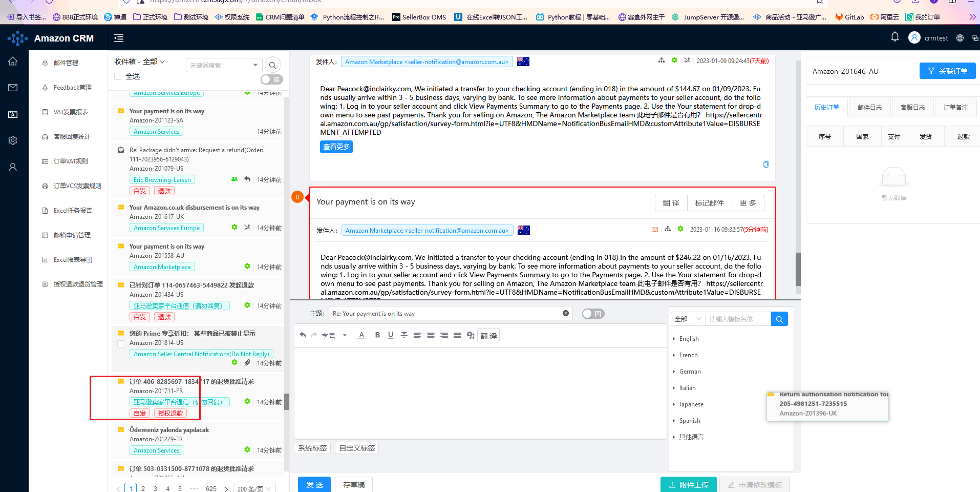This screenshot has width=980, height=492.
Task: Click the copy icon below the first email
Action: [x=766, y=165]
